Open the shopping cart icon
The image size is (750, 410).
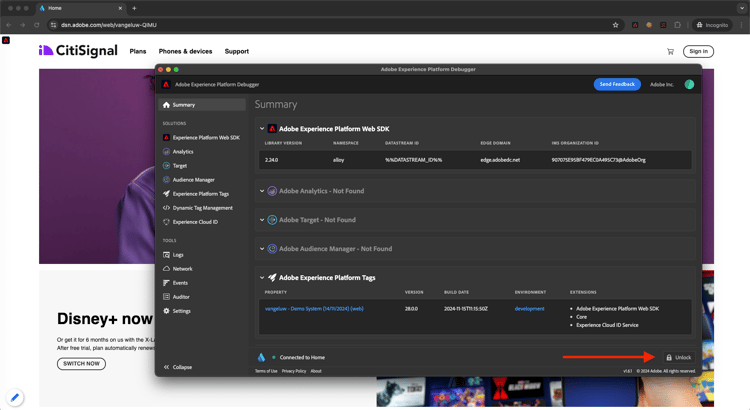[670, 51]
